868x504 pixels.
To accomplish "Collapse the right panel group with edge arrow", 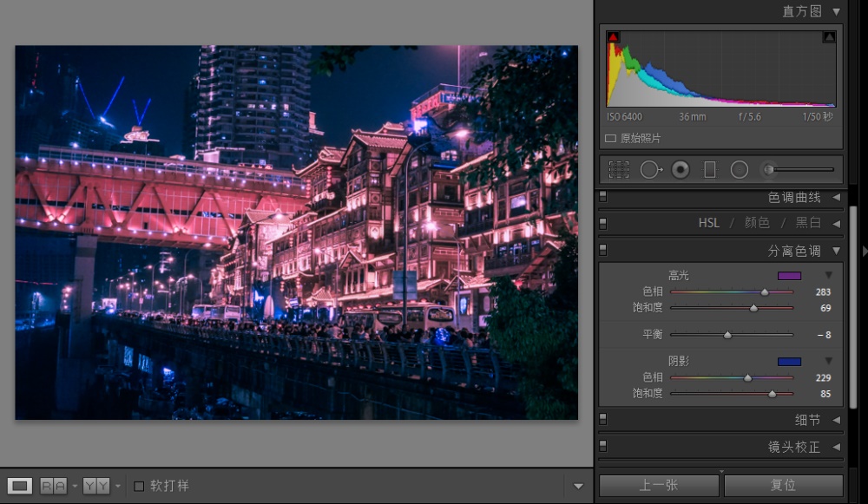I will (x=865, y=252).
